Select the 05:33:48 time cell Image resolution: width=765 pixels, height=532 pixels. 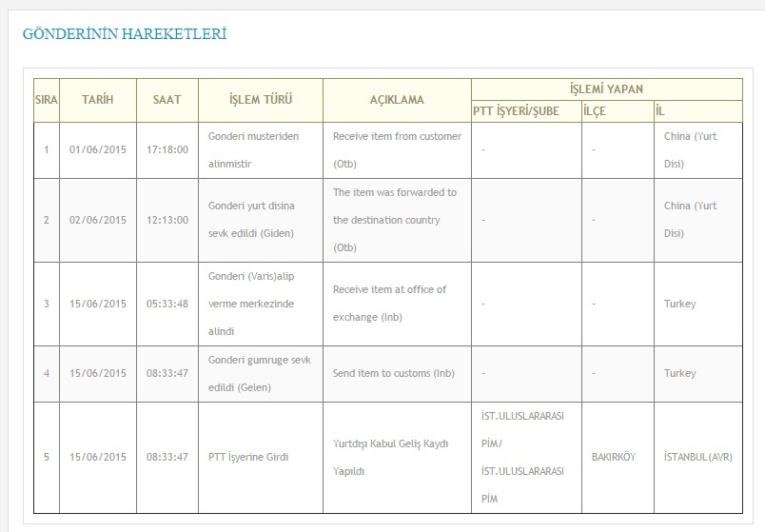coord(167,304)
